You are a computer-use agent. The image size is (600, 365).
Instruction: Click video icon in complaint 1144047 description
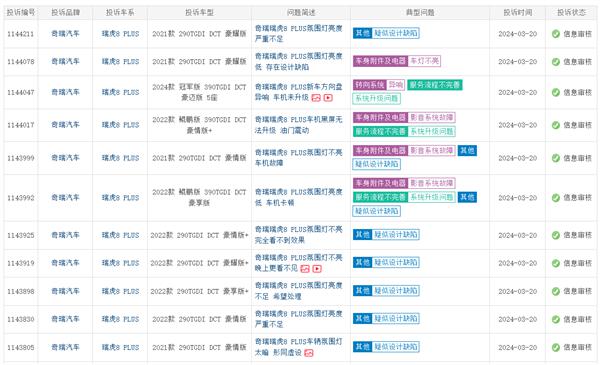tap(328, 98)
